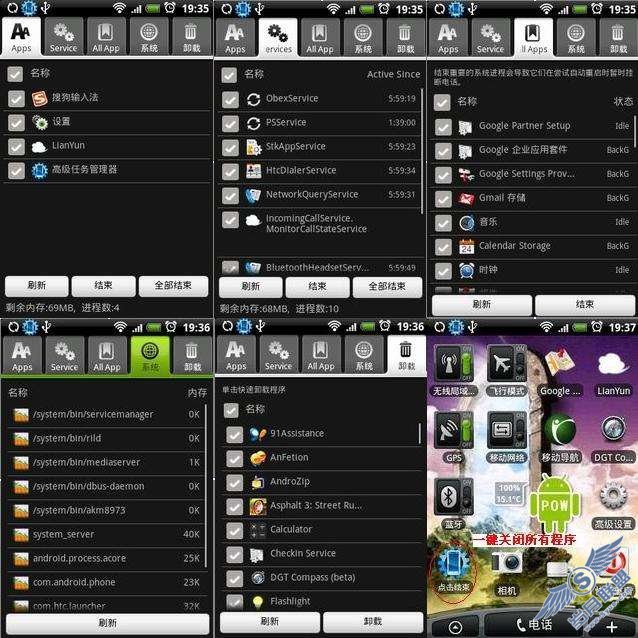This screenshot has height=638, width=638.
Task: Uncheck the ObexService checkbox
Action: 230,99
